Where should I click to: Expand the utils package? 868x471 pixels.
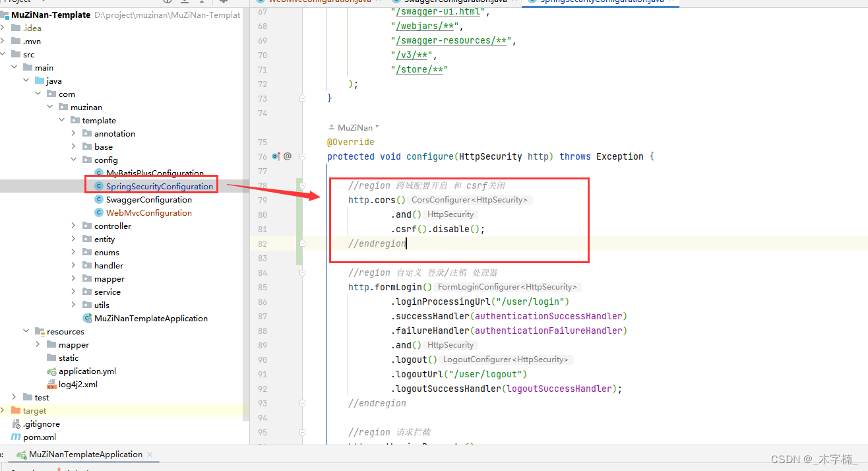(74, 305)
